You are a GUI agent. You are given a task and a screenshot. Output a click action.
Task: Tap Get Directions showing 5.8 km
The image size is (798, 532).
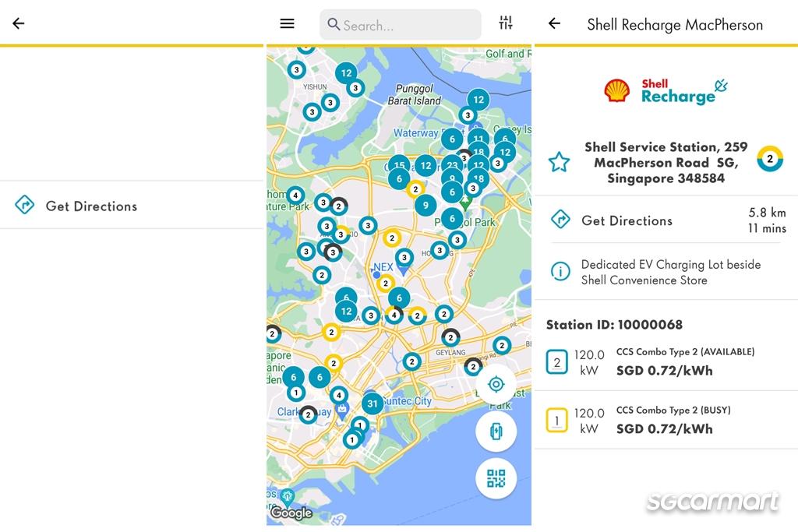tap(627, 220)
